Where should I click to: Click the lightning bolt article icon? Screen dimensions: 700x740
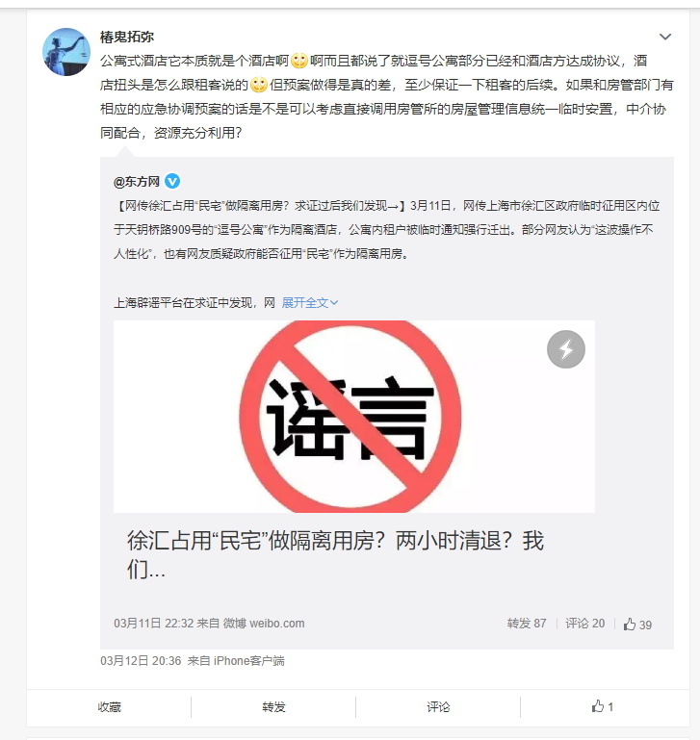[566, 349]
